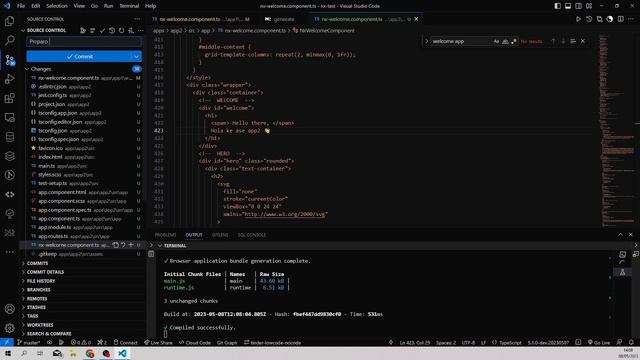Image resolution: width=640 pixels, height=360 pixels.
Task: Toggle Secondary Side Bar layout button
Action: pyautogui.click(x=578, y=6)
